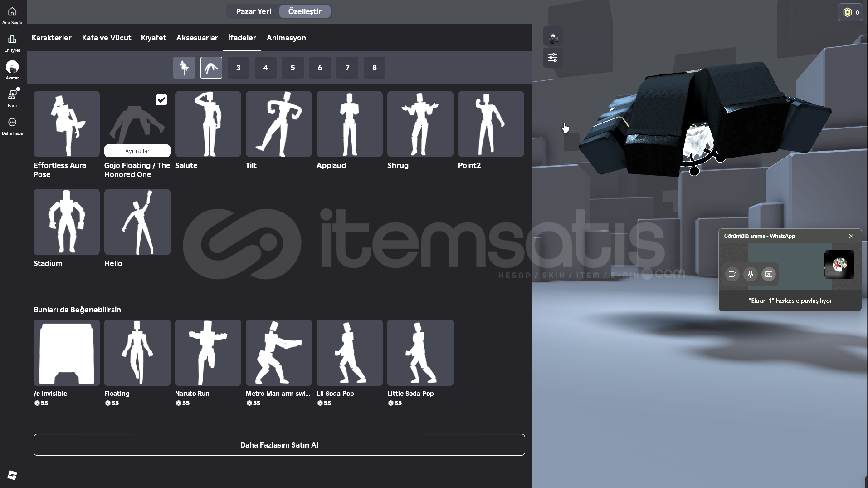Image resolution: width=868 pixels, height=488 pixels.
Task: Toggle camera in WhatsApp call overlay
Action: [x=732, y=274]
